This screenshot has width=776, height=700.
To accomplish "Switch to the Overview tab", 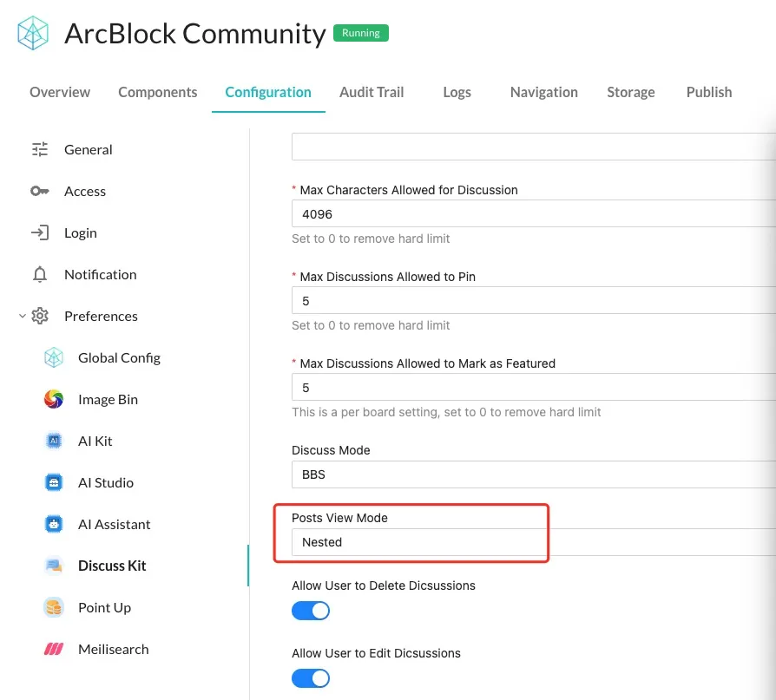I will [x=60, y=92].
